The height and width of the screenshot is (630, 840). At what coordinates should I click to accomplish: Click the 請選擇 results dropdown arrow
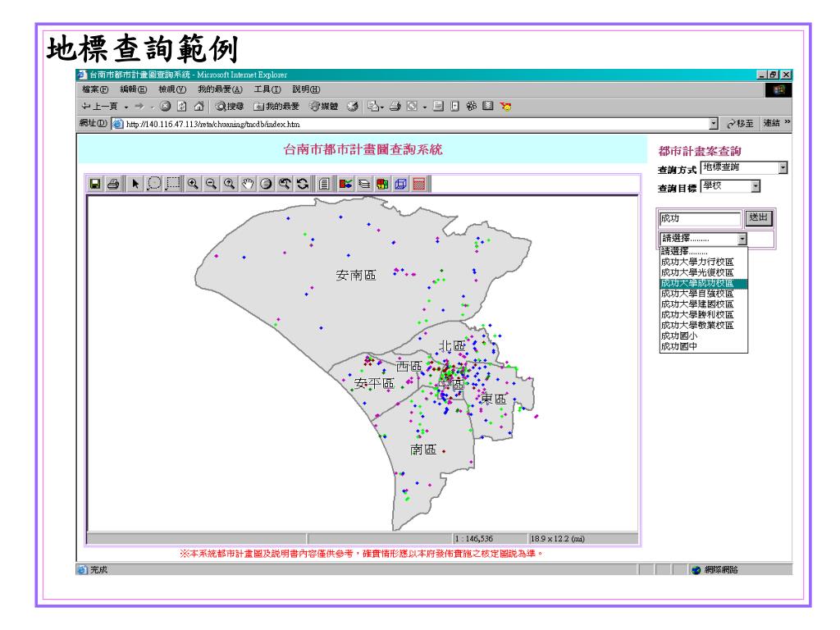(742, 239)
